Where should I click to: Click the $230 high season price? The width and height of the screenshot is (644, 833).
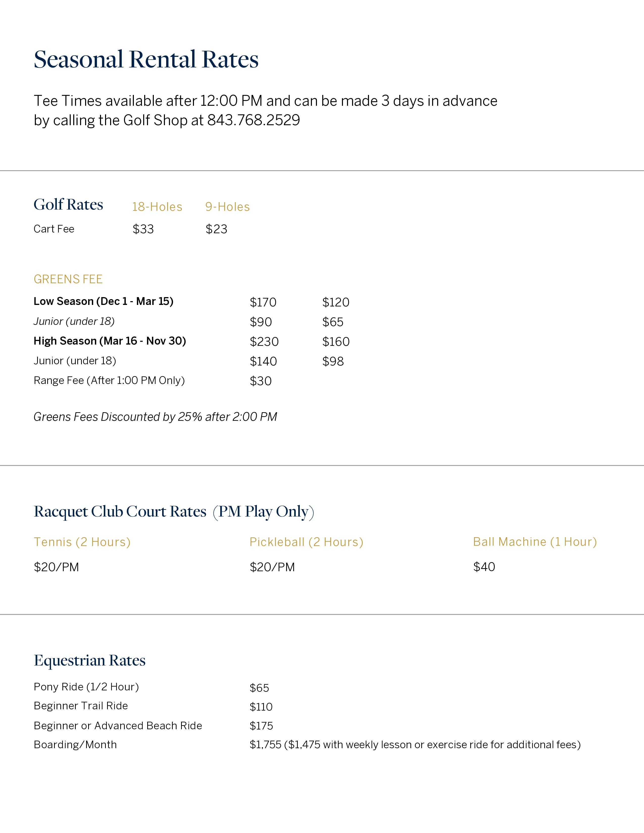tap(264, 342)
